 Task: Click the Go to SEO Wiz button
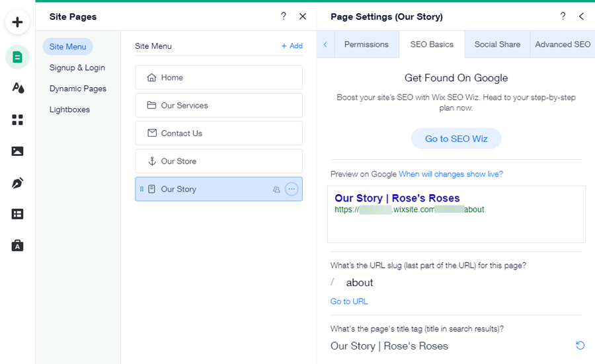(456, 139)
